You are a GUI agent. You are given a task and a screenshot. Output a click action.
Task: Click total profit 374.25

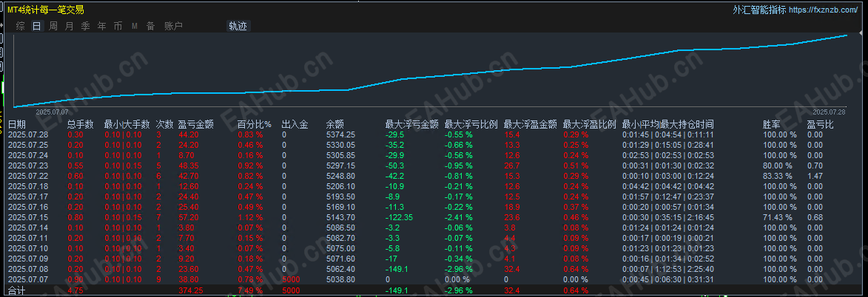(190, 290)
